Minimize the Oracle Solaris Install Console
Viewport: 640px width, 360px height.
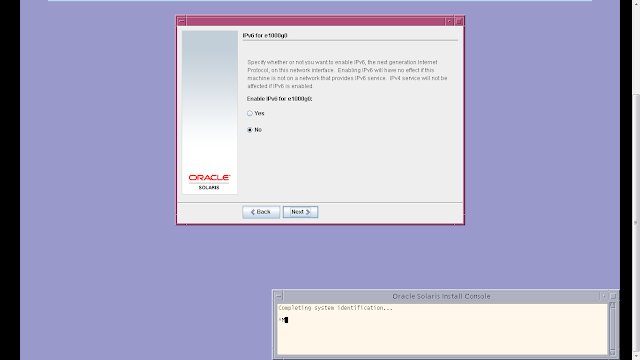coord(604,296)
